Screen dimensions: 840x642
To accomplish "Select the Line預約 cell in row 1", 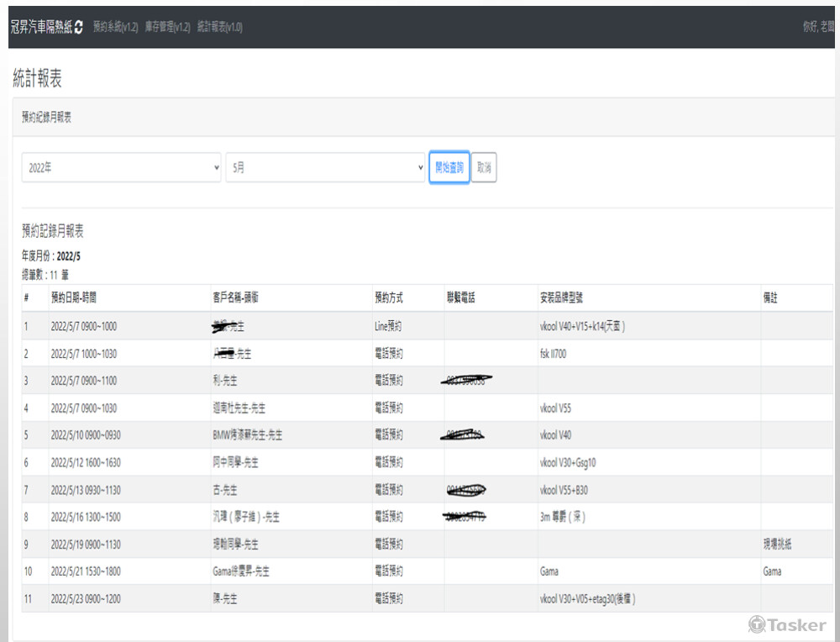I will coord(391,326).
